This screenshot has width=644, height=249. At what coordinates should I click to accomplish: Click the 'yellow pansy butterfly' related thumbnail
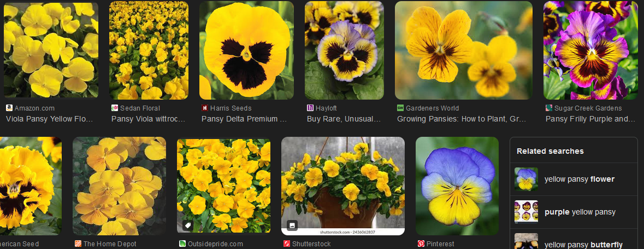tap(526, 241)
